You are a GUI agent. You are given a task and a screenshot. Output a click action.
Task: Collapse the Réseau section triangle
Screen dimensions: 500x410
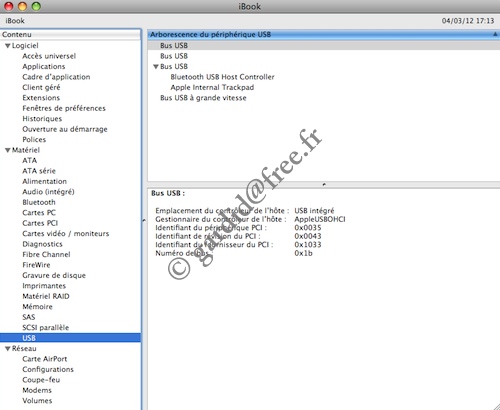tap(8, 349)
